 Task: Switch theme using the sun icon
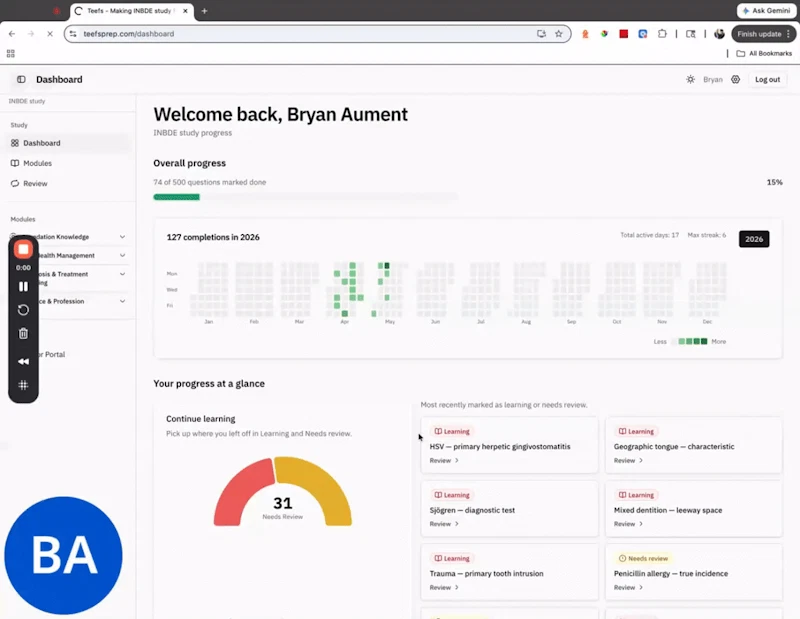click(x=690, y=80)
